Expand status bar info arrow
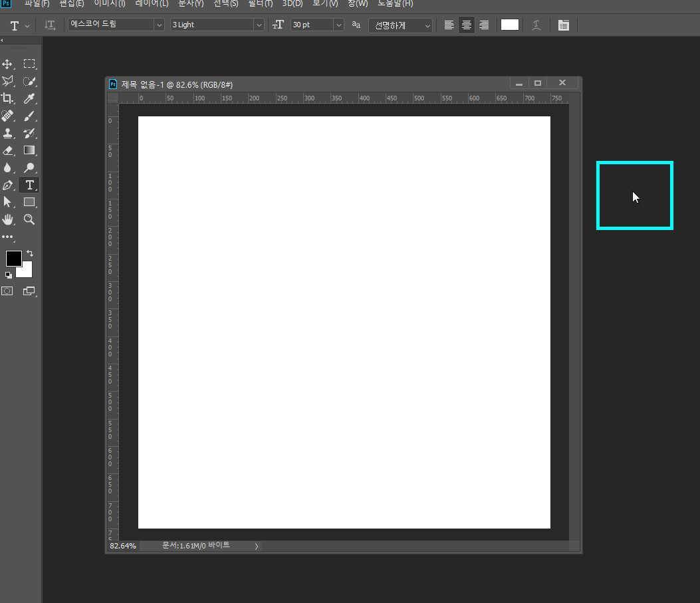Screen dimensions: 700x603 (256, 546)
